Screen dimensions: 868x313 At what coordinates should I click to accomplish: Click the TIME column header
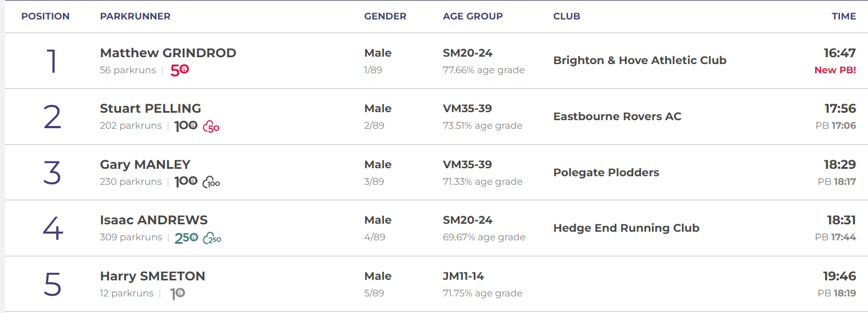[843, 17]
